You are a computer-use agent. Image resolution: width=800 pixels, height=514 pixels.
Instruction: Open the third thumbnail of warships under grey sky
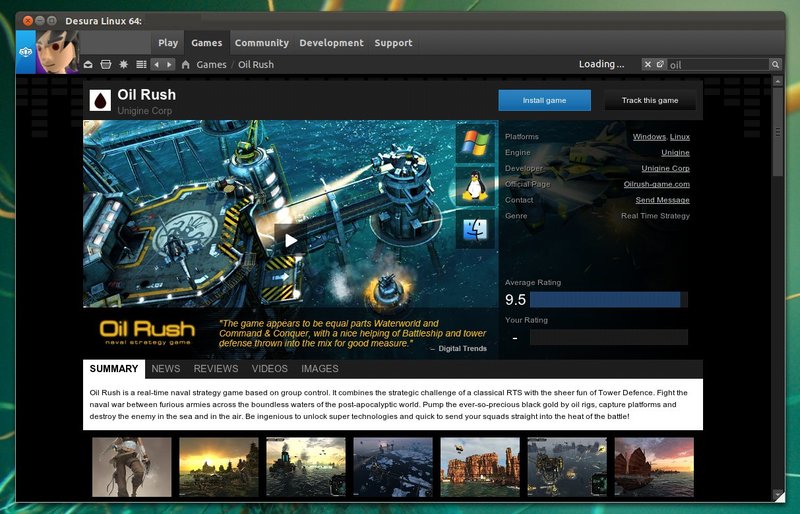tap(306, 467)
